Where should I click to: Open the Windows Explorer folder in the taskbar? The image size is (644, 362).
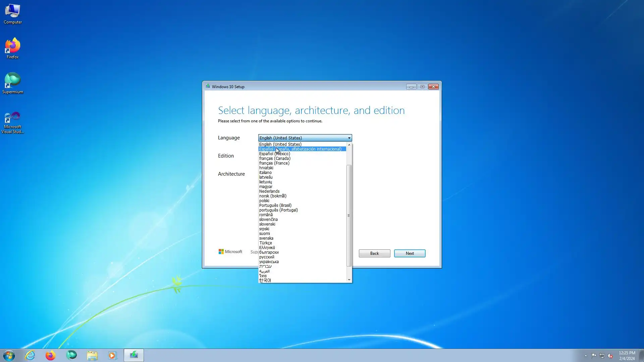[x=92, y=355]
